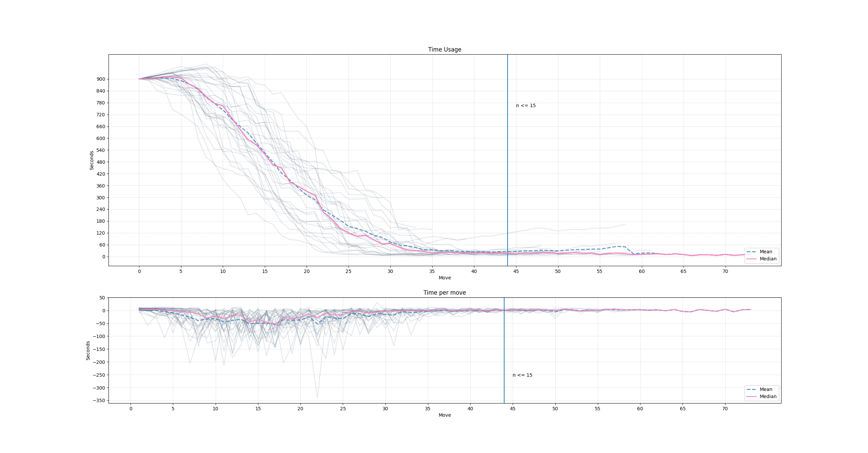Click the "900" y-axis tick label
This screenshot has height=453, width=868.
click(101, 79)
